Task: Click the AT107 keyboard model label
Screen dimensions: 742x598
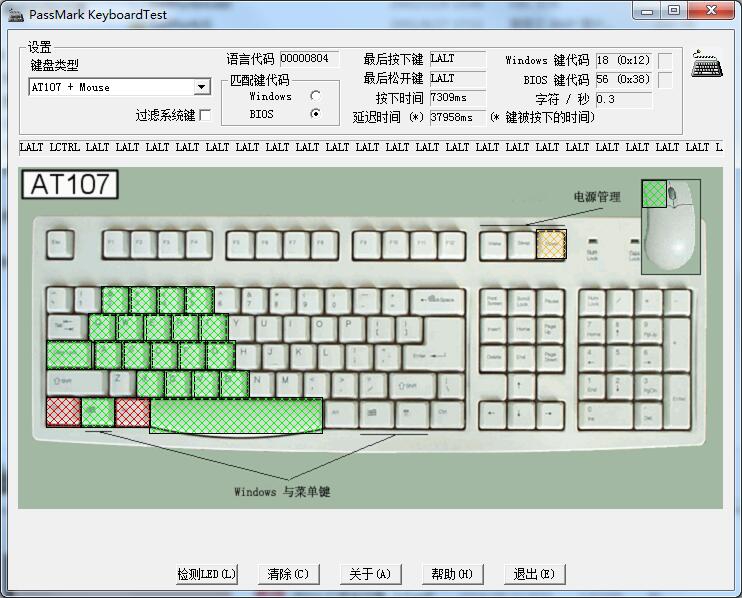Action: 70,184
